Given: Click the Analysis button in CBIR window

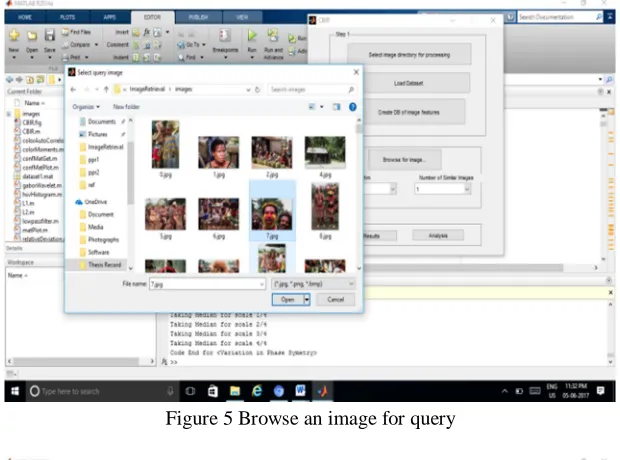Looking at the screenshot, I should coord(438,236).
